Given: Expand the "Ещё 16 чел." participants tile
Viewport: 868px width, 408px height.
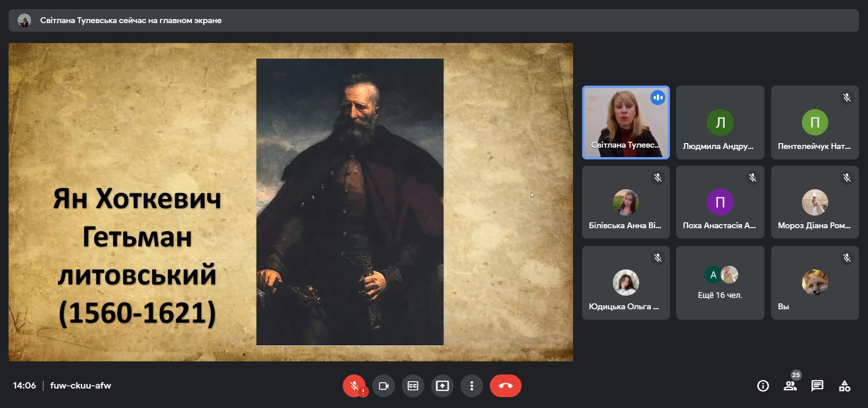Looking at the screenshot, I should (720, 283).
